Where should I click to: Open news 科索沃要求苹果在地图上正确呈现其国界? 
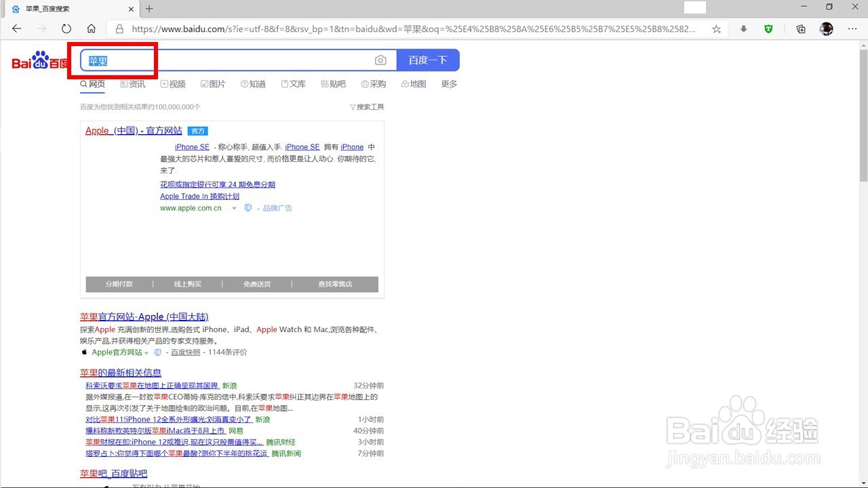(152, 386)
